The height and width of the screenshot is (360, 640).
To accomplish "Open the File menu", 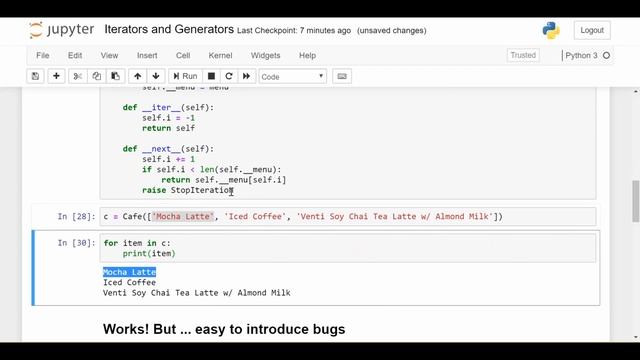I will click(42, 56).
